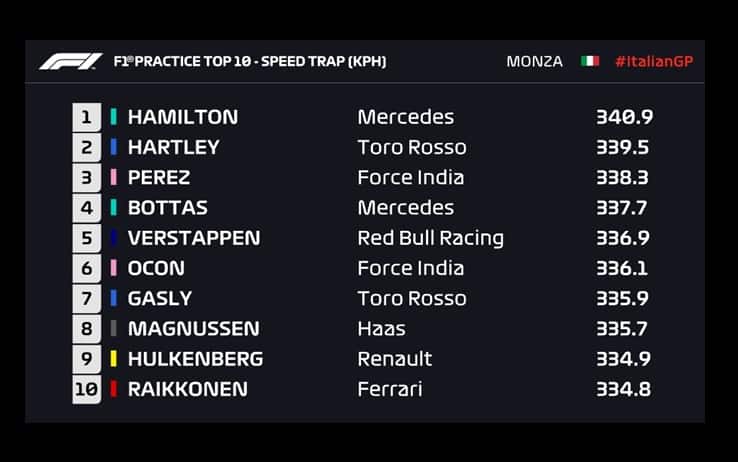Image resolution: width=738 pixels, height=462 pixels.
Task: Click the Italian flag icon
Action: [590, 62]
